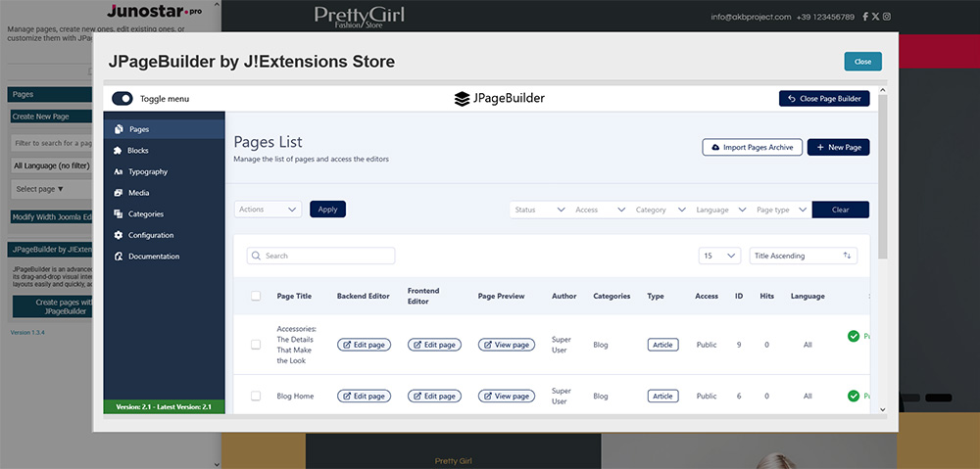Sort table by Page Title column header

(x=294, y=296)
